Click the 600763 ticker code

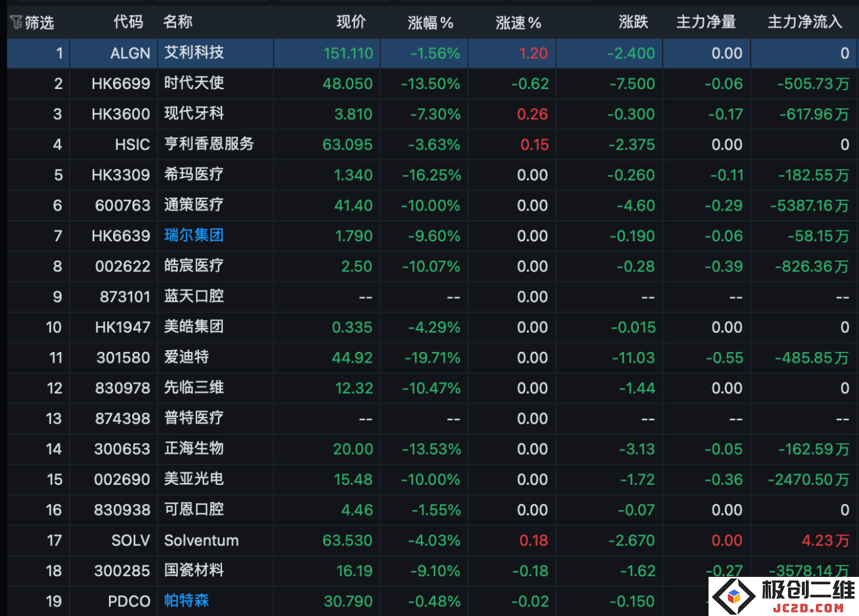122,206
